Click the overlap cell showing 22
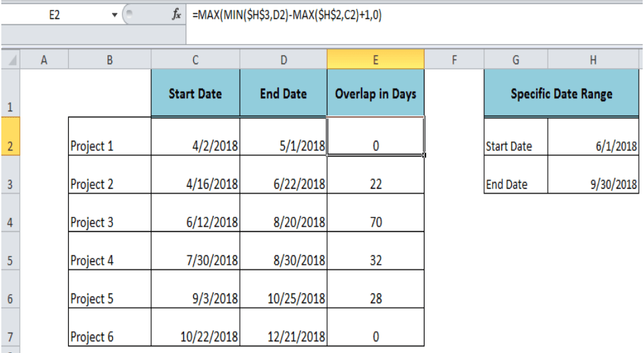The image size is (644, 353). (x=375, y=174)
